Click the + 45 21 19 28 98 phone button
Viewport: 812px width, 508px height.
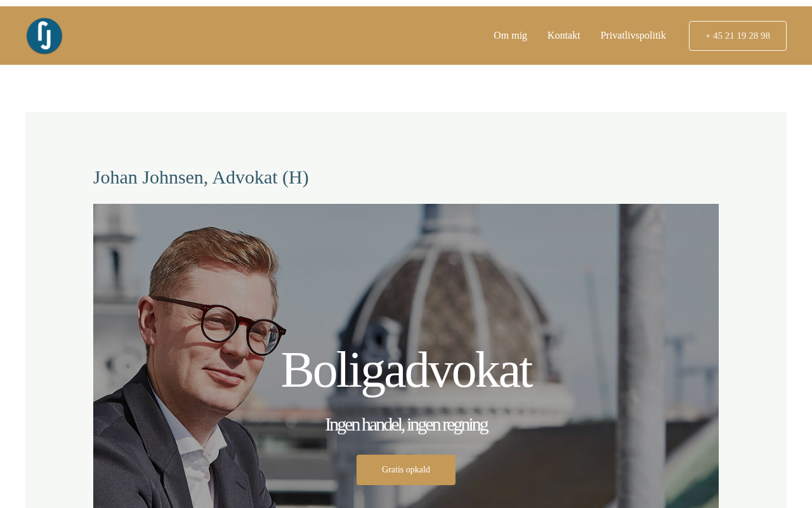coord(737,36)
